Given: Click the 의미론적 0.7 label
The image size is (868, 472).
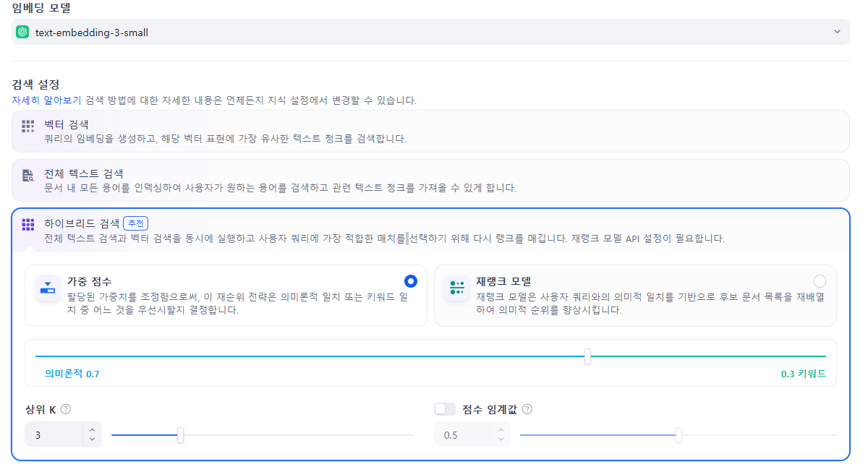Looking at the screenshot, I should [x=72, y=374].
